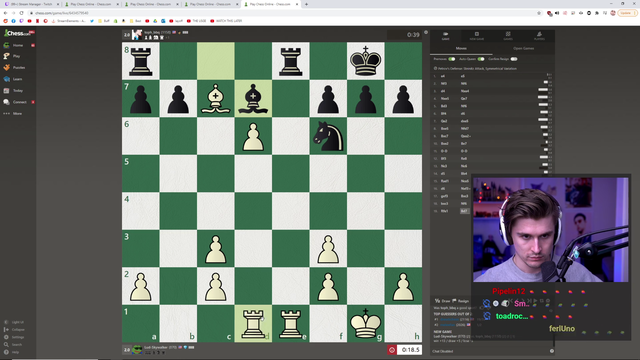Click the red icon beside the bottom clock
640x360 pixels.
click(x=392, y=350)
